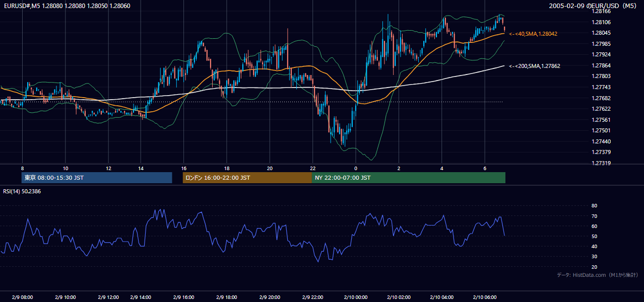Click price axis value 1.27379

point(601,152)
